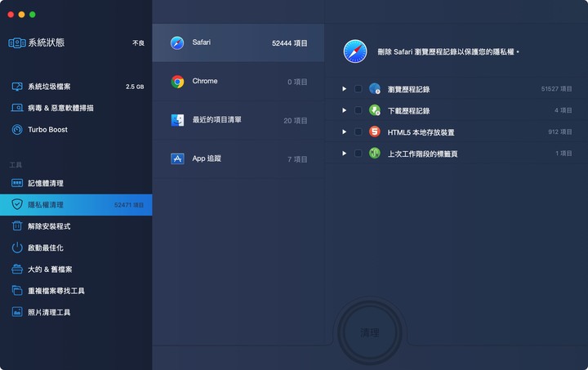Image resolution: width=588 pixels, height=370 pixels.
Task: Click the 下載歷程記錄 green download icon
Action: pos(374,110)
